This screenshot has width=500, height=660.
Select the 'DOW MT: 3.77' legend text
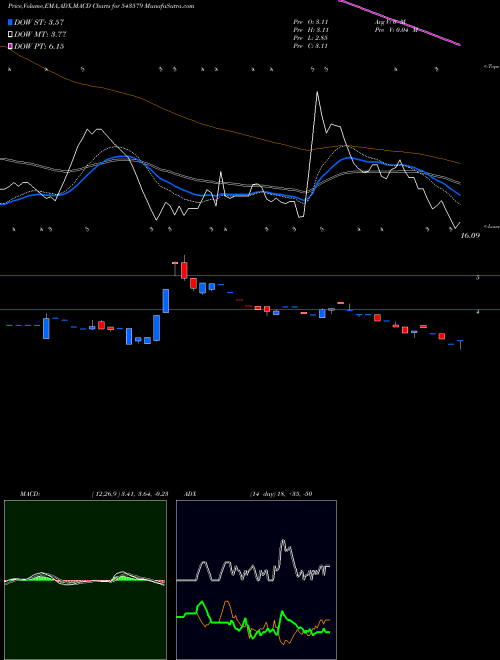40,35
